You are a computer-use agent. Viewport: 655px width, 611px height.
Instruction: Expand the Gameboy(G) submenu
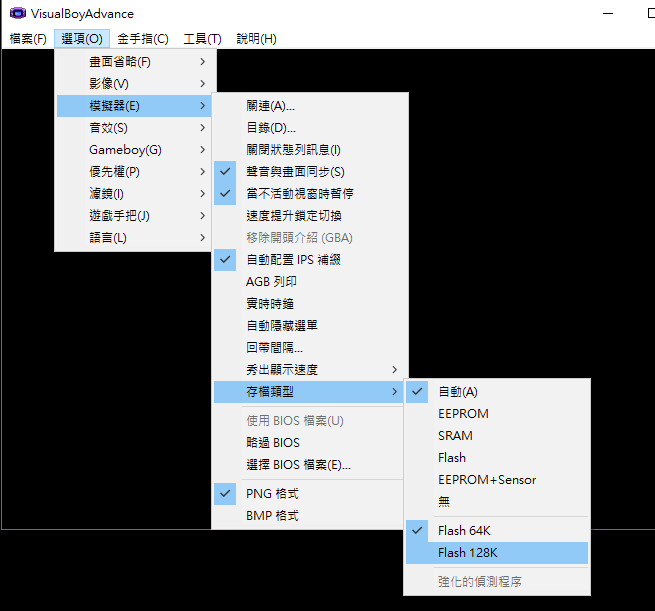point(134,150)
